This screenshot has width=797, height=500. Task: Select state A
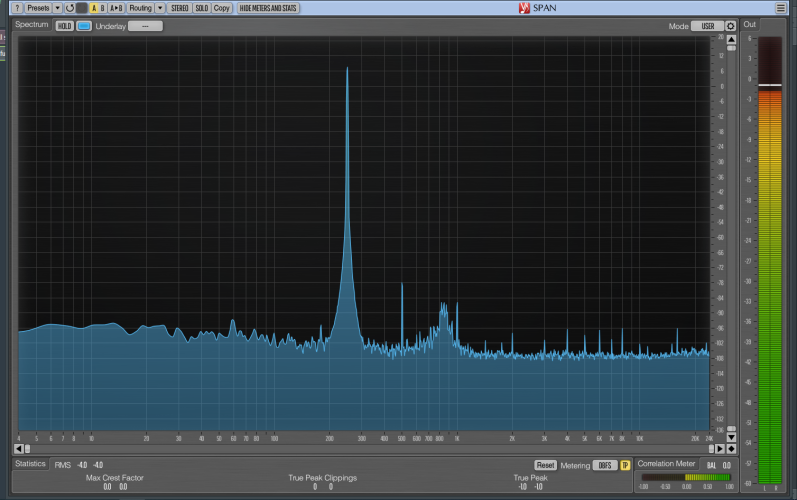point(94,8)
